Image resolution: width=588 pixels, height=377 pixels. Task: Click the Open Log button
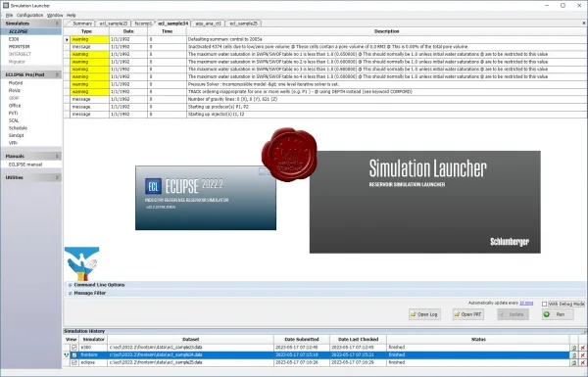[x=424, y=314]
